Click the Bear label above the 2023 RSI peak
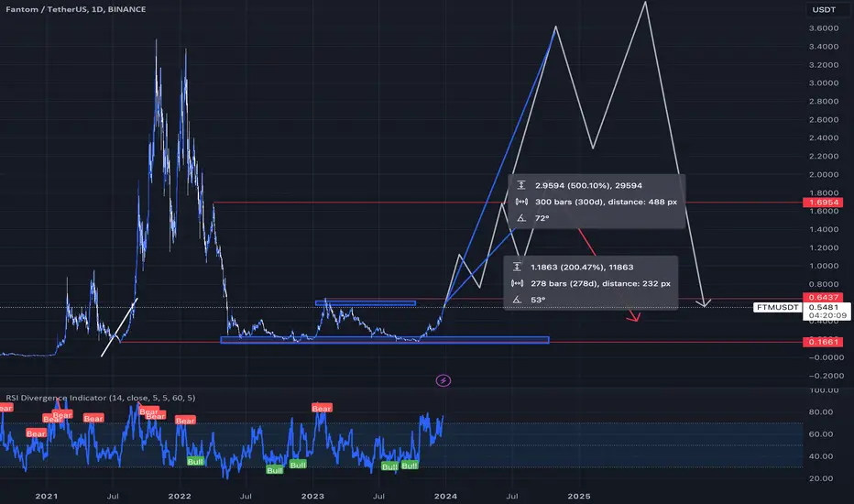Screen dimensions: 854x504 coord(322,408)
